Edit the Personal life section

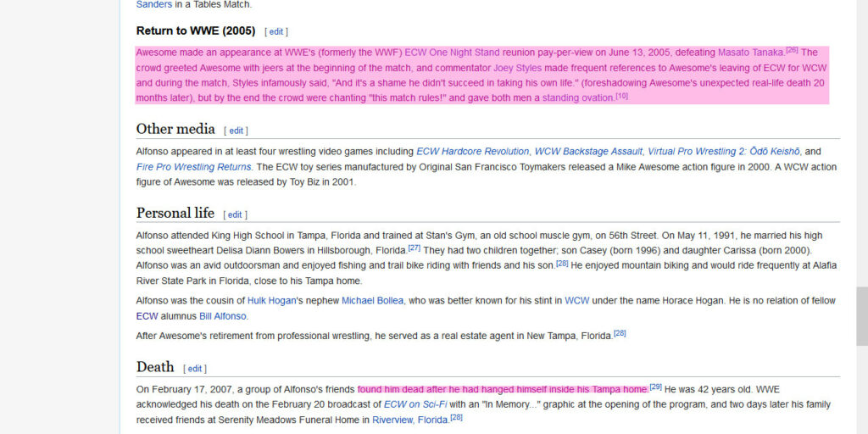(x=236, y=214)
